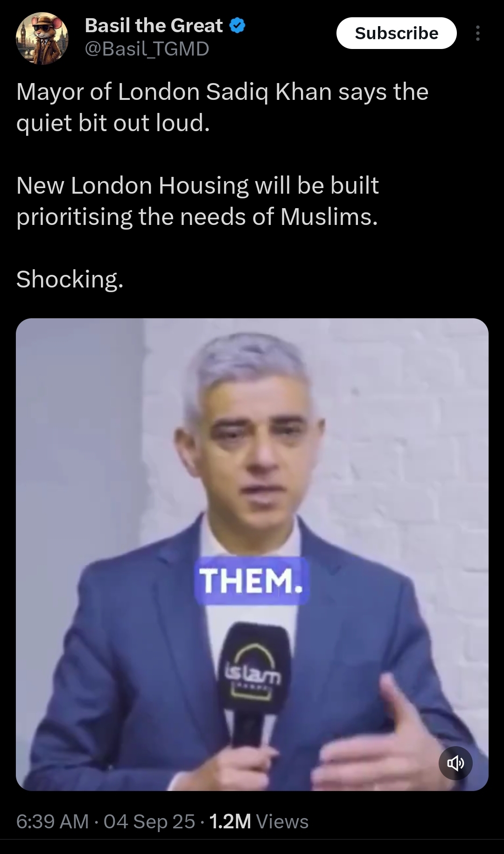Click the 04 Sep 25 post date
Image resolution: width=504 pixels, height=854 pixels.
click(149, 821)
